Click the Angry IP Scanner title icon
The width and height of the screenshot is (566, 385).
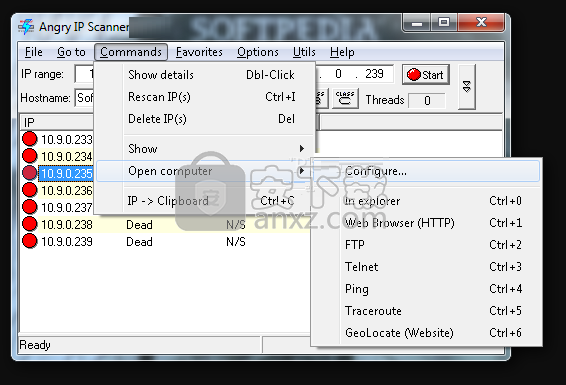[26, 27]
